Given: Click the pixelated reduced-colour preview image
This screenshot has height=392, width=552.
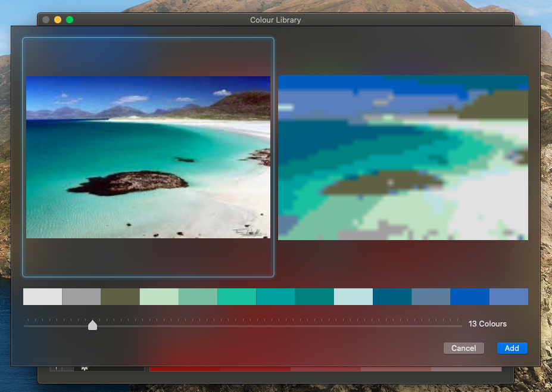Looking at the screenshot, I should click(403, 157).
